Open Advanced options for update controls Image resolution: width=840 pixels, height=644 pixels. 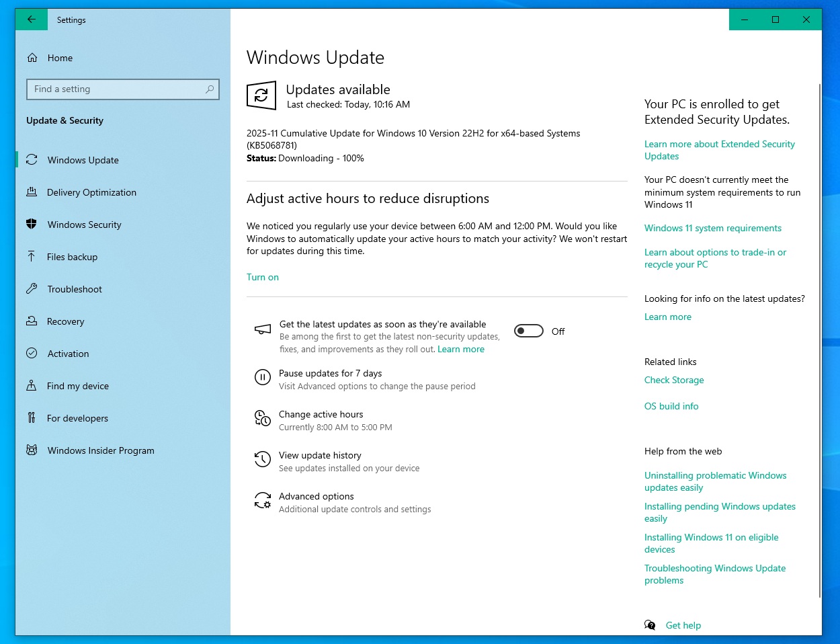pos(316,496)
